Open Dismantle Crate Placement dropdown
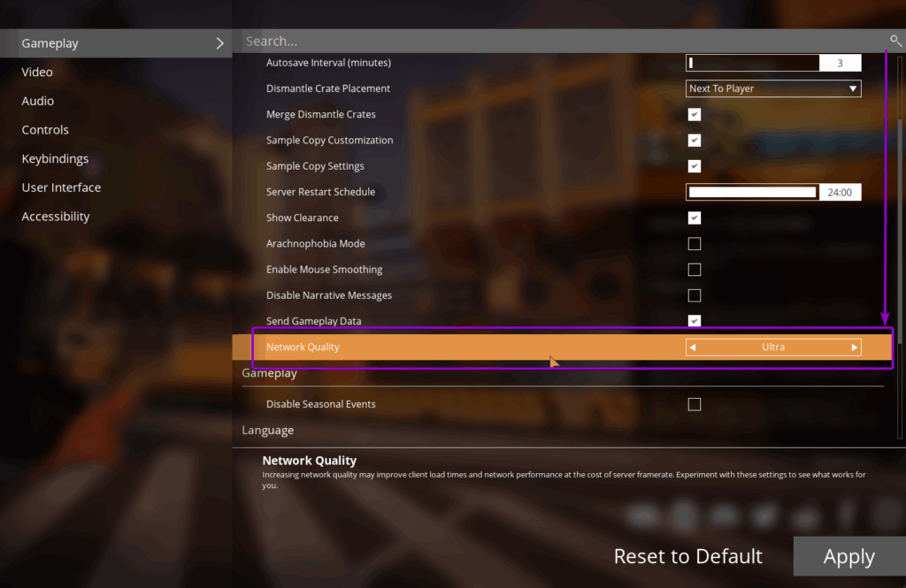This screenshot has width=906, height=588. pyautogui.click(x=773, y=88)
